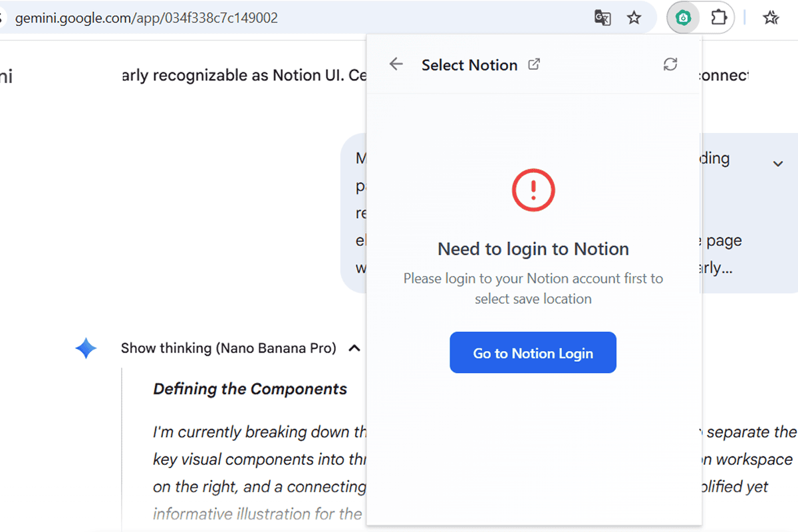
Task: Toggle the bookmark star for this page
Action: [x=634, y=18]
